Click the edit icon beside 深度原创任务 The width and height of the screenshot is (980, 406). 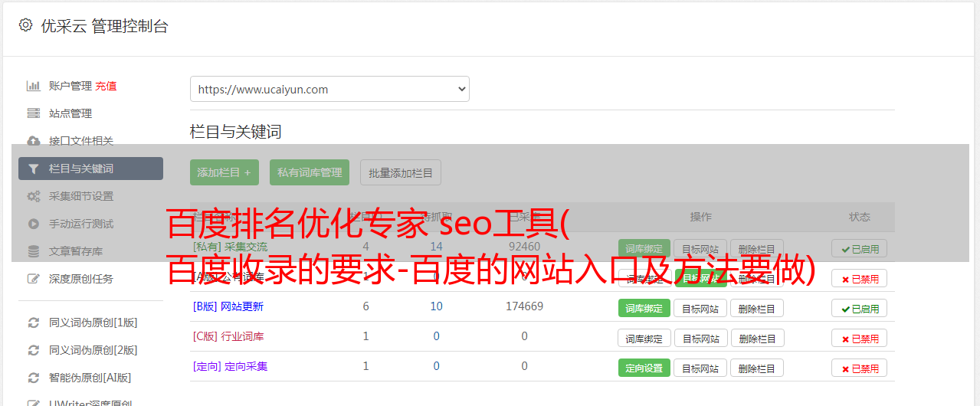(33, 279)
